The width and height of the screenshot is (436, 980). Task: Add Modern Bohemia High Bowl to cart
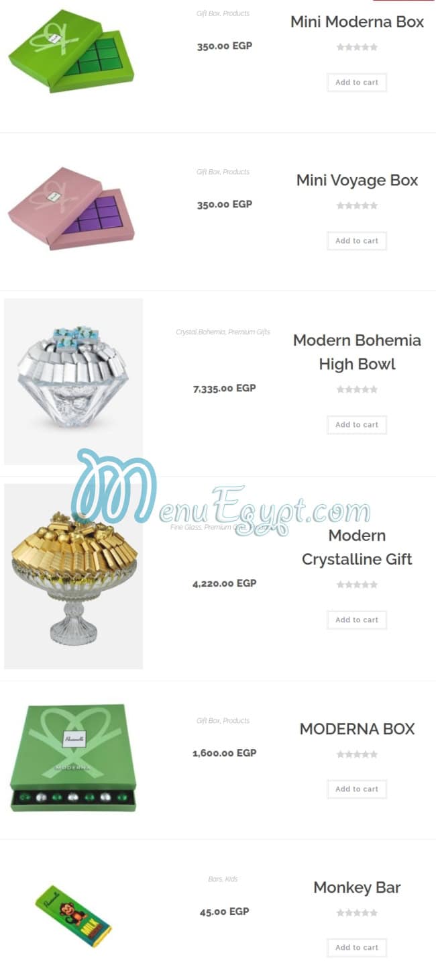coord(357,425)
